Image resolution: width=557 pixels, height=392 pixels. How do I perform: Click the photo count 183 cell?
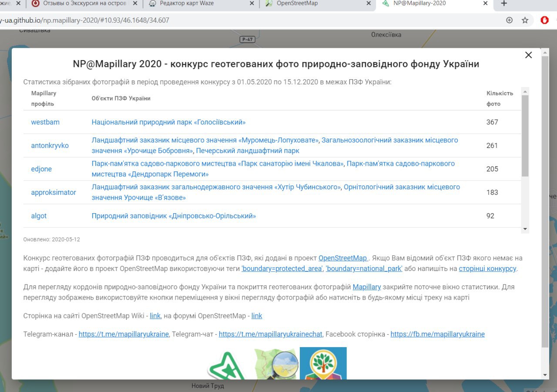(492, 192)
